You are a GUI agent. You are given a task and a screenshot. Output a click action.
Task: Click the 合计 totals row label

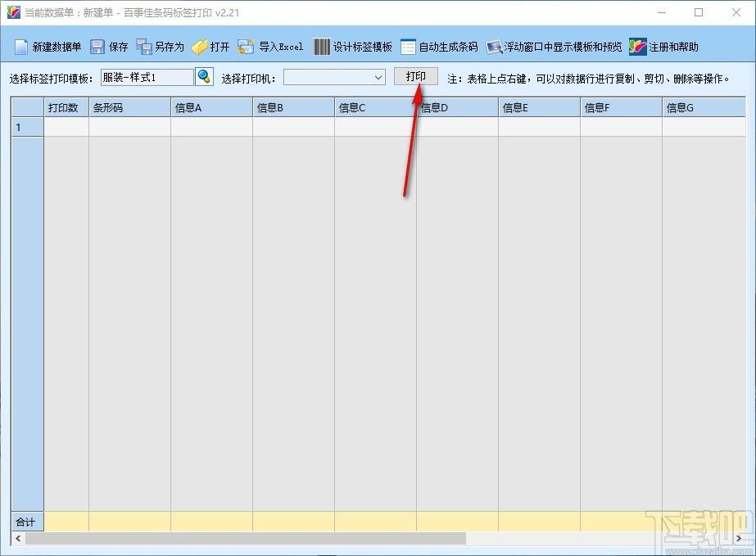click(x=28, y=522)
